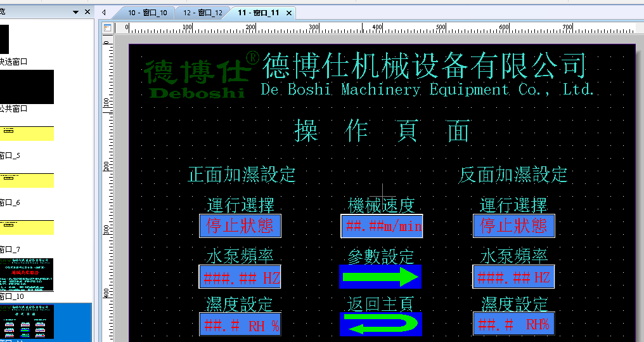This screenshot has height=342, width=644.
Task: Select the left 水泵頻率 ###.## HZ field
Action: (240, 277)
